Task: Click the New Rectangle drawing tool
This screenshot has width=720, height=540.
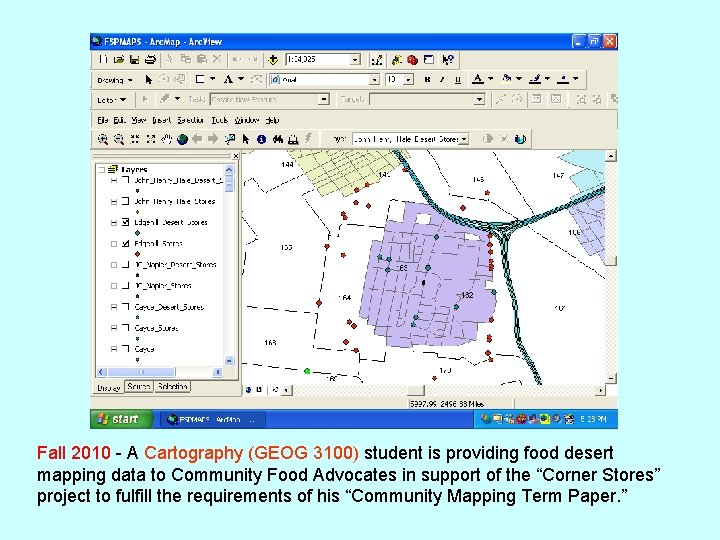Action: click(200, 79)
